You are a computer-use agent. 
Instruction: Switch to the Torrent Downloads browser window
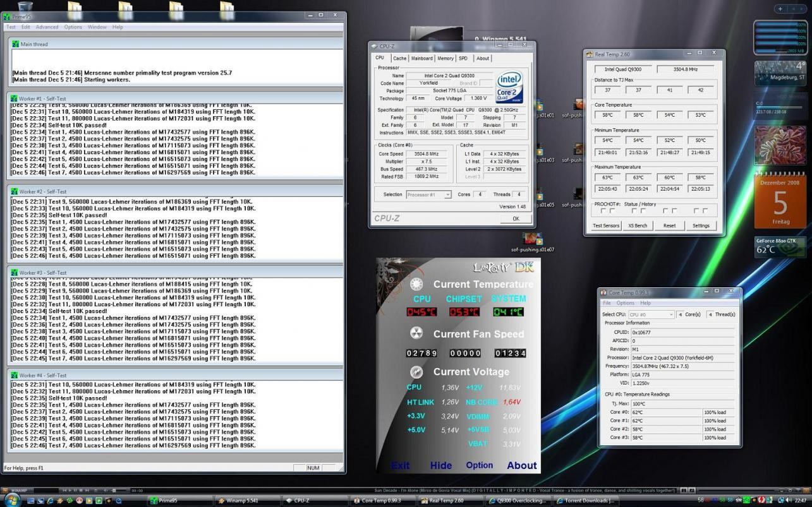pos(586,501)
